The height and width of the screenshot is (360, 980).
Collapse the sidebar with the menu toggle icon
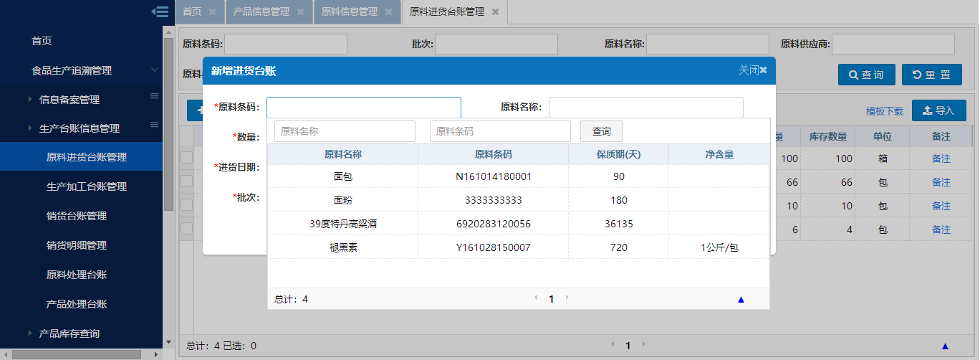coord(160,11)
